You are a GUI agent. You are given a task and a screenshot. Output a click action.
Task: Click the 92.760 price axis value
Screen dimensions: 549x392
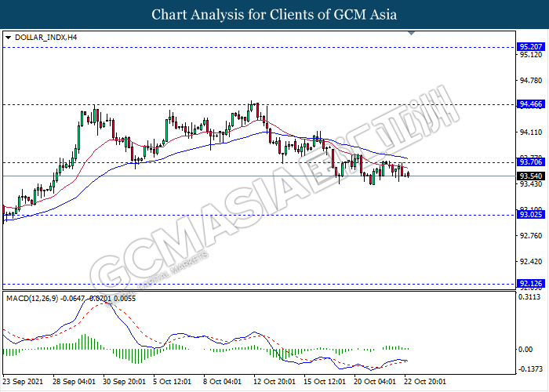click(530, 236)
